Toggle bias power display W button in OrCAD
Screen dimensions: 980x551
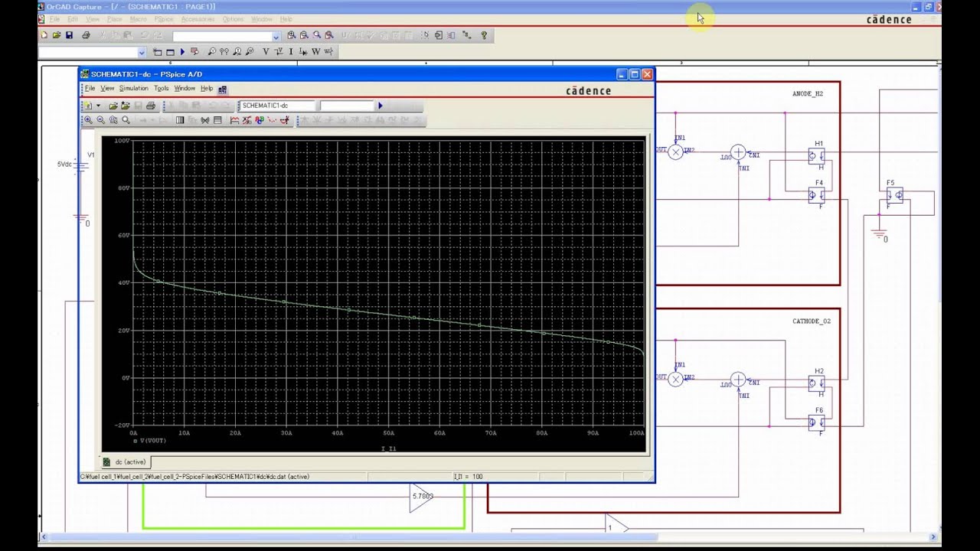pyautogui.click(x=315, y=52)
